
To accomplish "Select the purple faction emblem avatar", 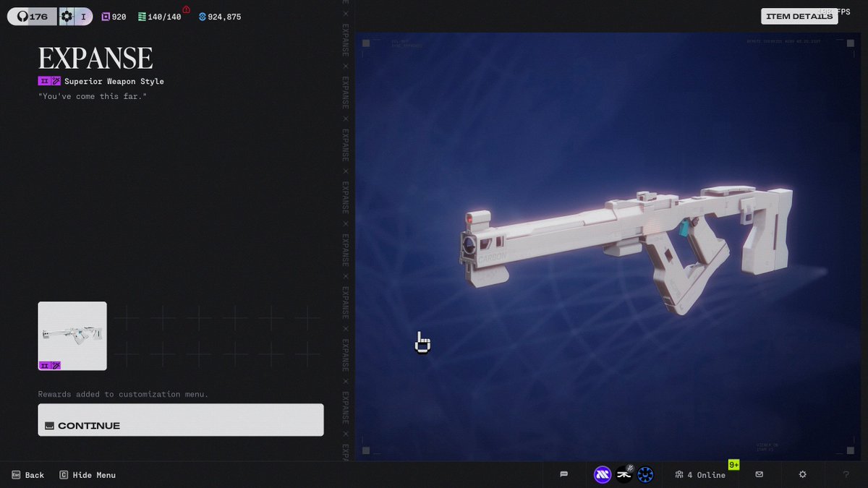I will pos(603,474).
